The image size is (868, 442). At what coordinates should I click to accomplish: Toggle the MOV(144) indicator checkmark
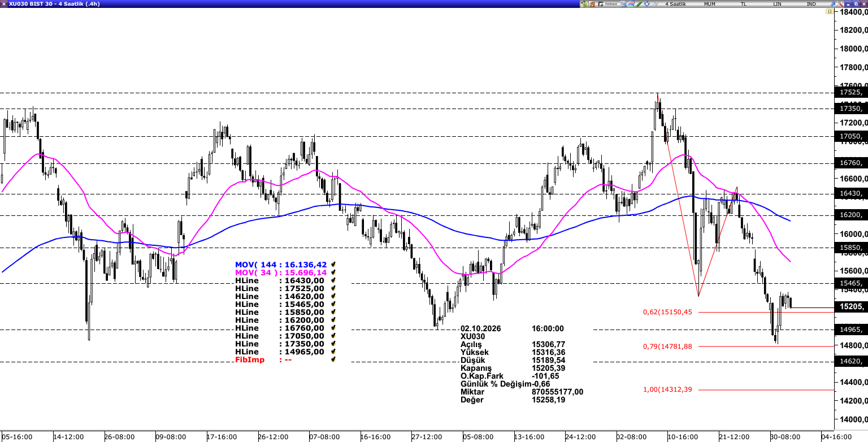pyautogui.click(x=333, y=265)
